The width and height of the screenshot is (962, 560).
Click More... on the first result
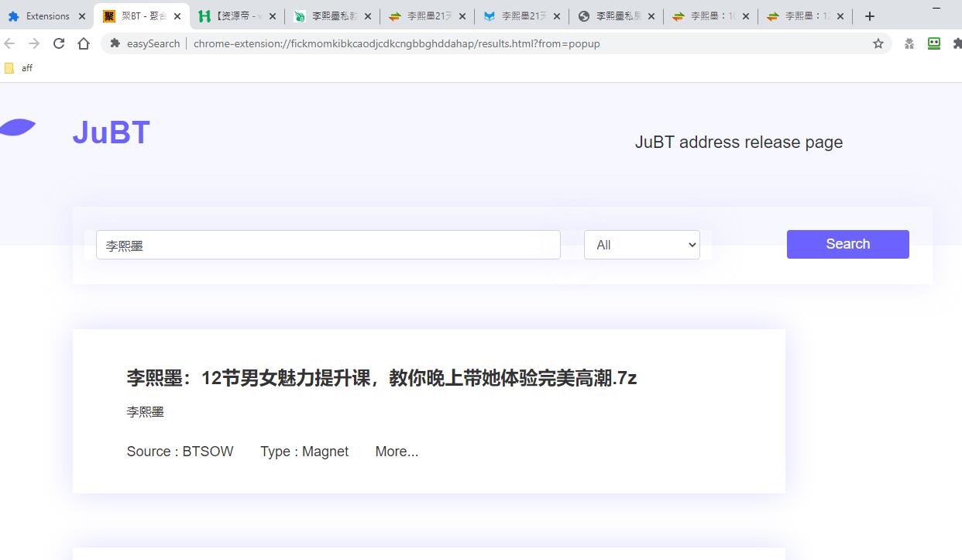(397, 452)
